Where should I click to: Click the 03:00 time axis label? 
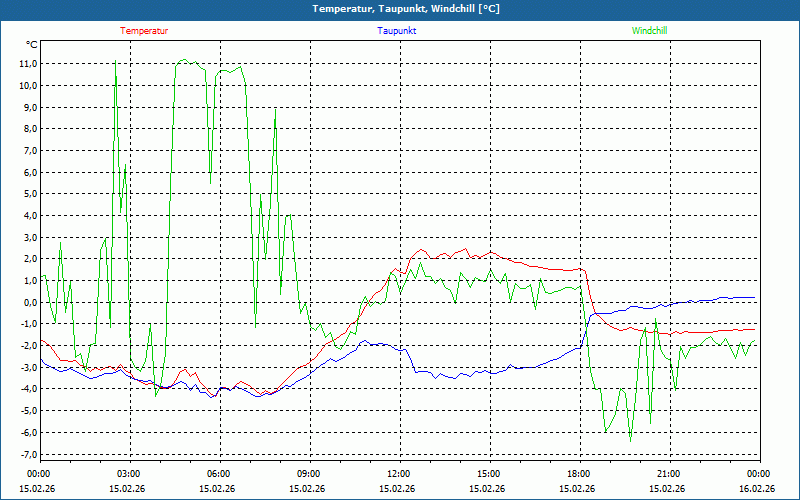(x=128, y=474)
